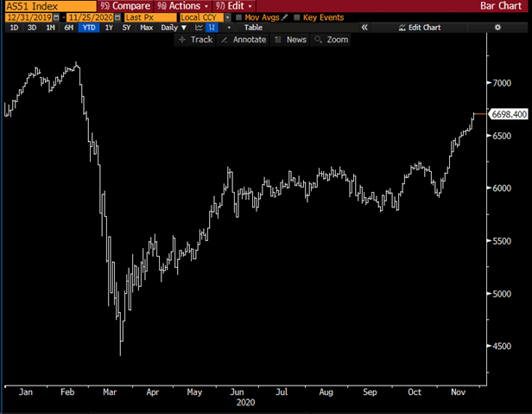532x414 pixels.
Task: Select the bar chart type icon
Action: 212,28
